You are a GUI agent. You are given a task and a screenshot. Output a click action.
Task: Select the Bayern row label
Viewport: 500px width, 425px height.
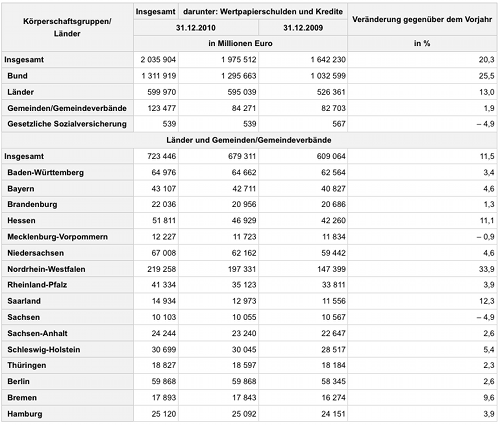[x=21, y=189]
